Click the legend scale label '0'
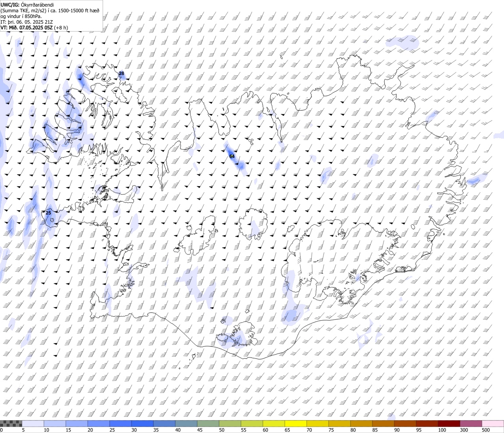 (x=1, y=430)
